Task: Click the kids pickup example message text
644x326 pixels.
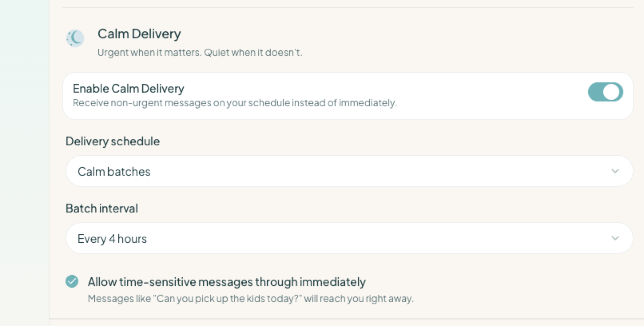Action: click(x=250, y=299)
